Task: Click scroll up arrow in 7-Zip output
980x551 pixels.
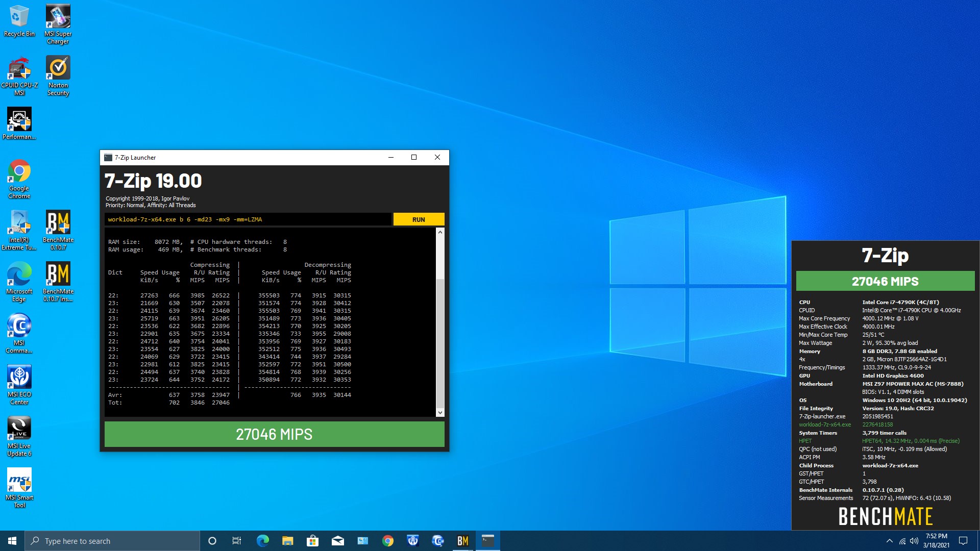Action: point(440,232)
